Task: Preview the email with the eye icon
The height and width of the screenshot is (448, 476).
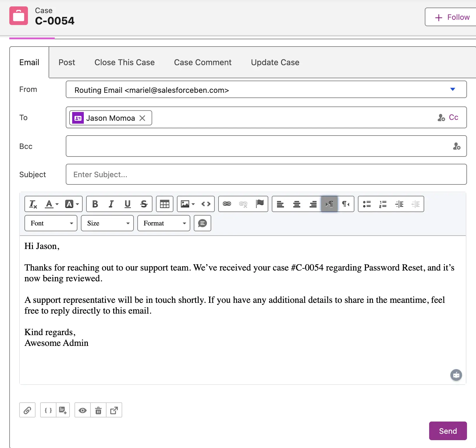Action: (x=83, y=410)
